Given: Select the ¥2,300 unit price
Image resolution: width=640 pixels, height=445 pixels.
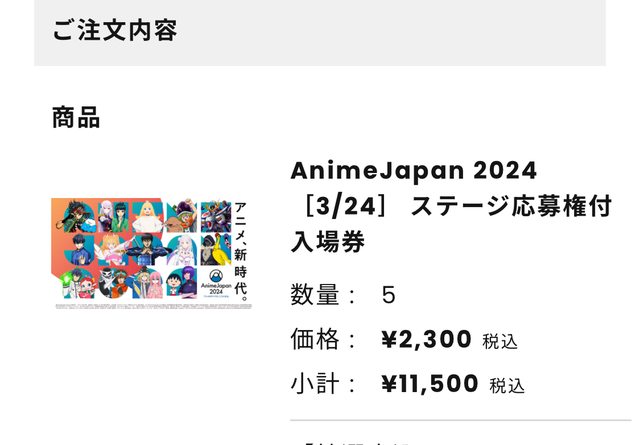Looking at the screenshot, I should (x=426, y=340).
